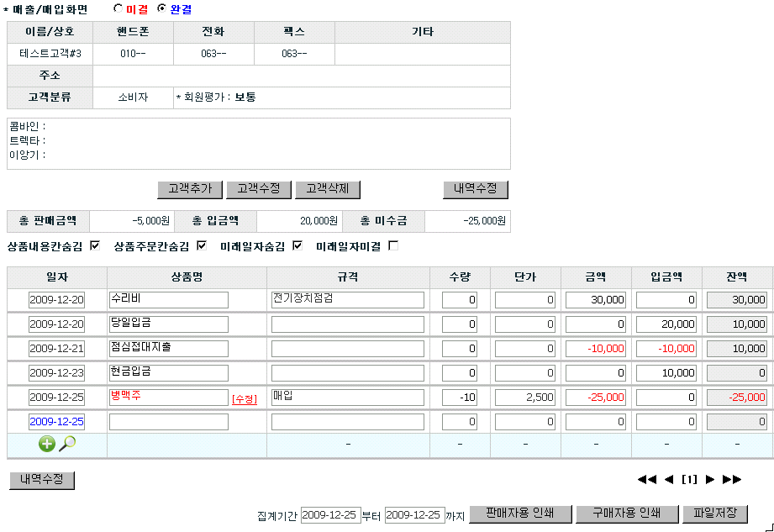The width and height of the screenshot is (774, 532).
Task: Go to previous page arrow
Action: [669, 480]
